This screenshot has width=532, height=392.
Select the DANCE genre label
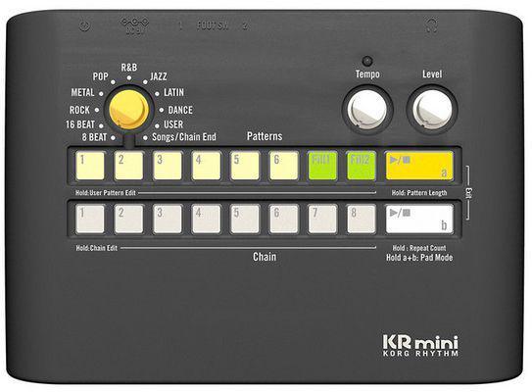(180, 110)
